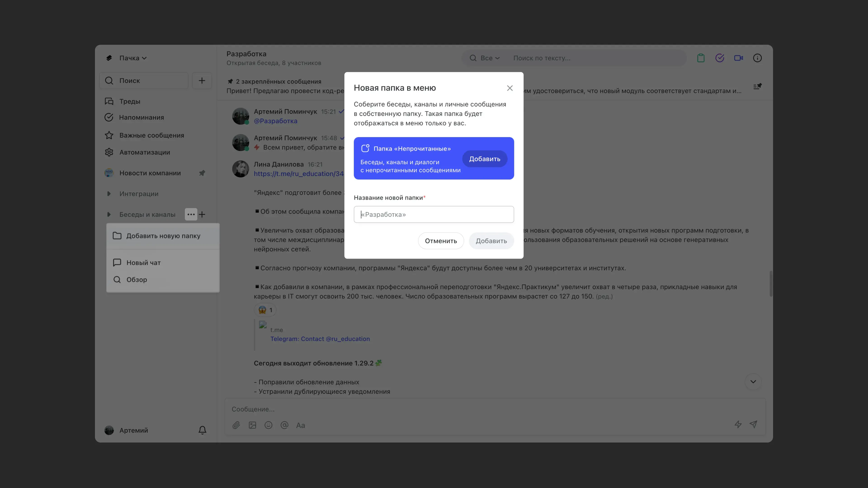
Task: Click the attach file paperclip icon
Action: point(236,425)
